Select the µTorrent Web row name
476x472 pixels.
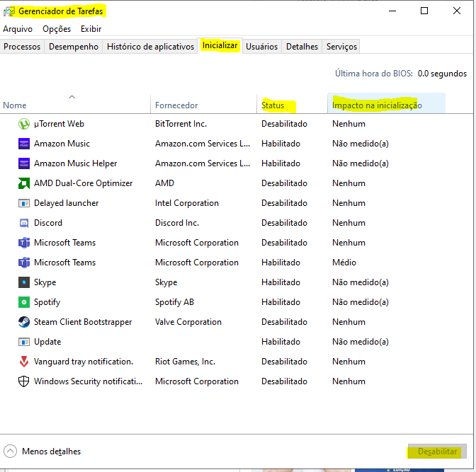point(59,124)
